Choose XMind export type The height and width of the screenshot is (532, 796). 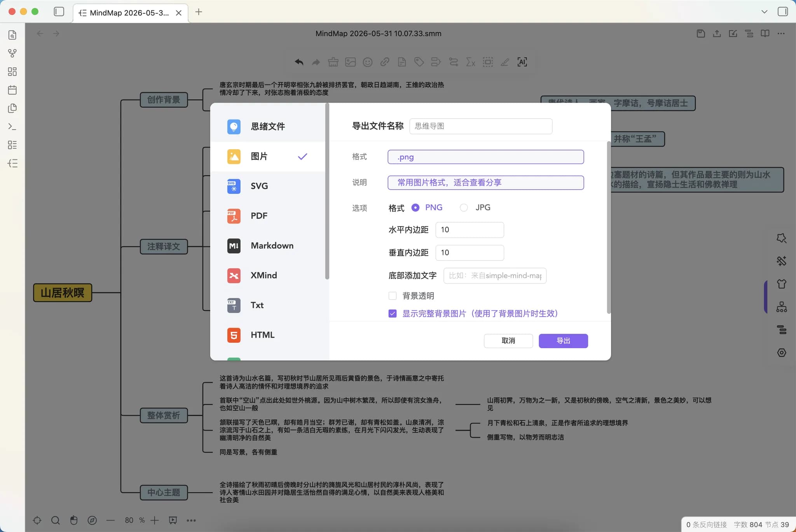pyautogui.click(x=268, y=276)
